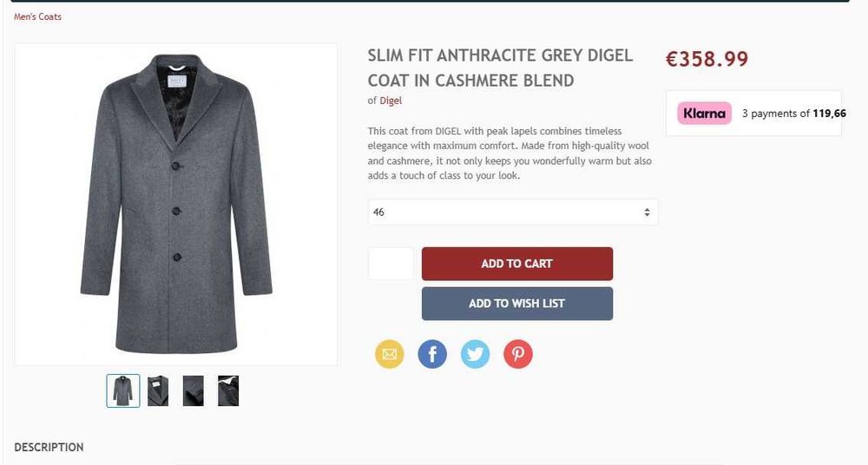Image resolution: width=868 pixels, height=465 pixels.
Task: Select first full coat thumbnail
Action: pyautogui.click(x=123, y=390)
